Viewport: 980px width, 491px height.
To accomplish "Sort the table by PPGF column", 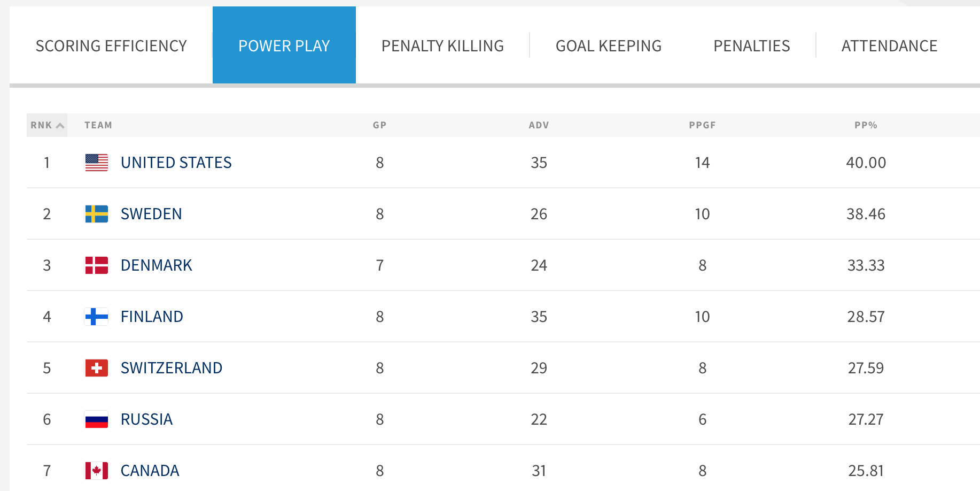I will click(702, 125).
